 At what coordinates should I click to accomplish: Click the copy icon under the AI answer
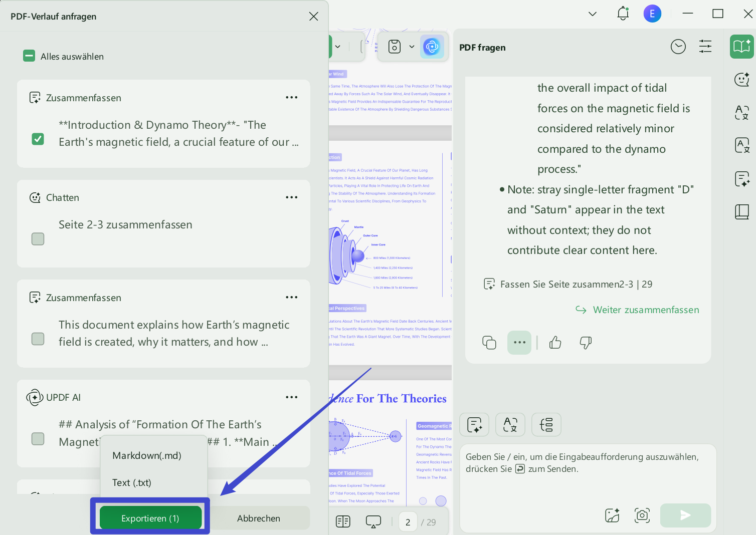[x=489, y=342]
